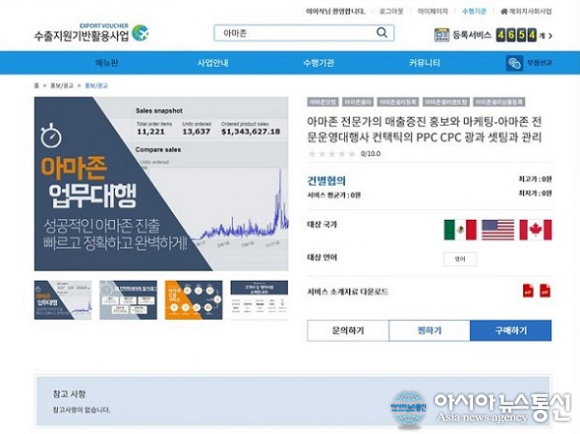Select the Canada flag icon

pos(536,230)
